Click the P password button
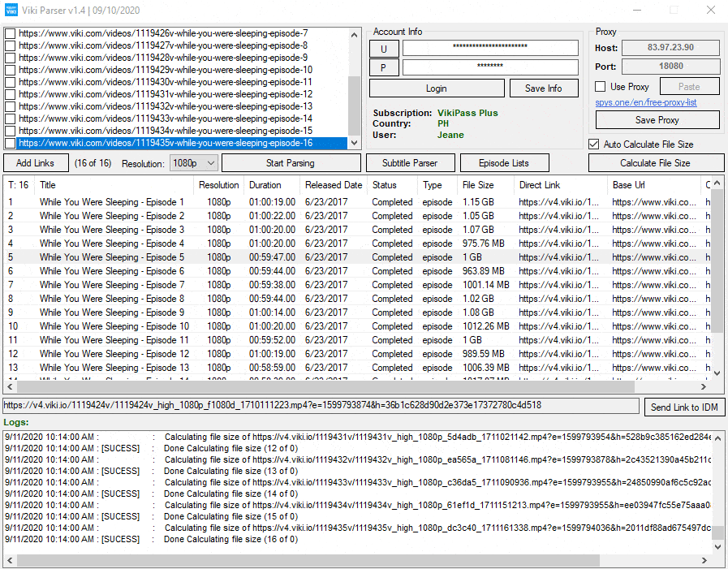This screenshot has height=569, width=728. coord(384,68)
